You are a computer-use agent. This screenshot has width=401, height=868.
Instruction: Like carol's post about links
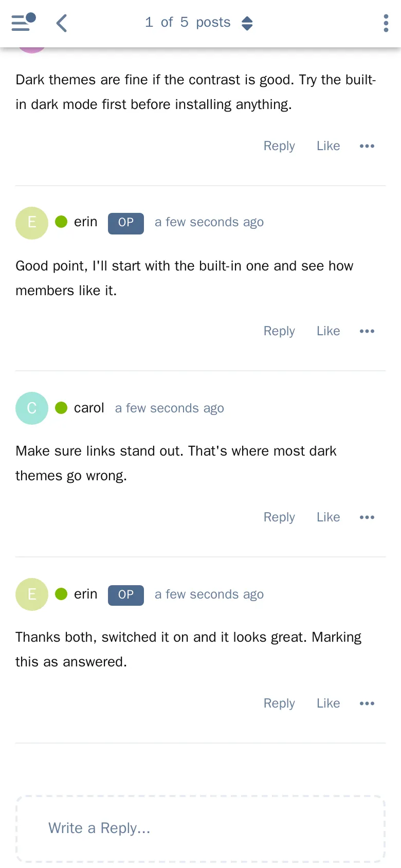tap(328, 517)
